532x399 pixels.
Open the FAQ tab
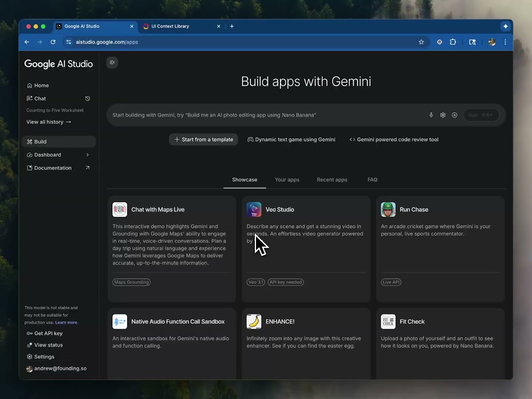tap(372, 180)
